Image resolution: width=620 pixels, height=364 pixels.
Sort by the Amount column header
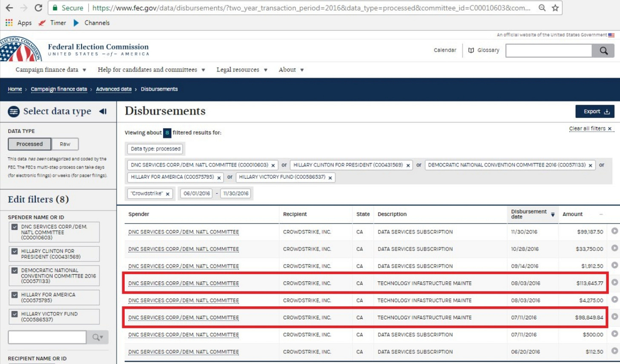572,214
